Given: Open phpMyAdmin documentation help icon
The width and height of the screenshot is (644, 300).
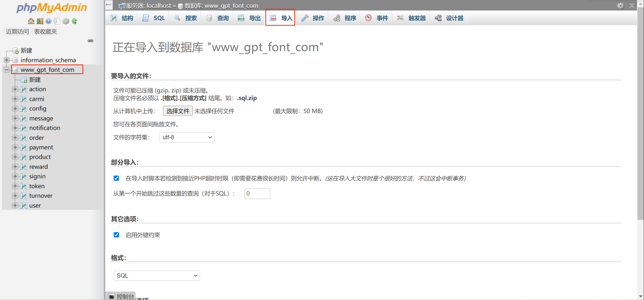Looking at the screenshot, I should coord(48,21).
